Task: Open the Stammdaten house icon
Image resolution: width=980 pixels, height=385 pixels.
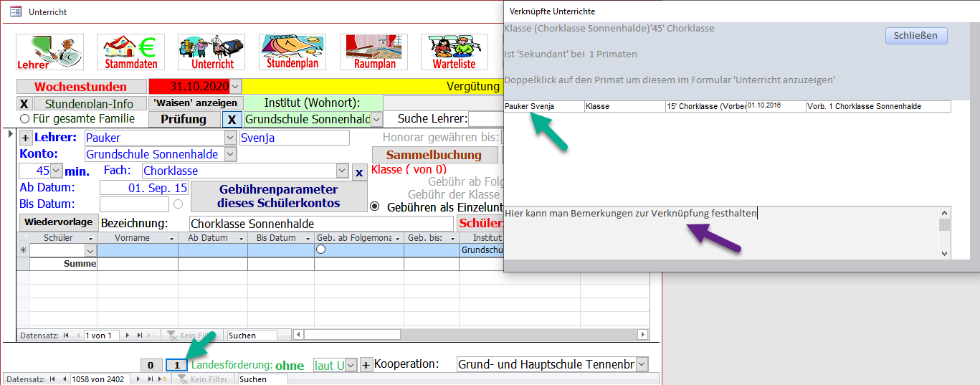Action: [130, 52]
